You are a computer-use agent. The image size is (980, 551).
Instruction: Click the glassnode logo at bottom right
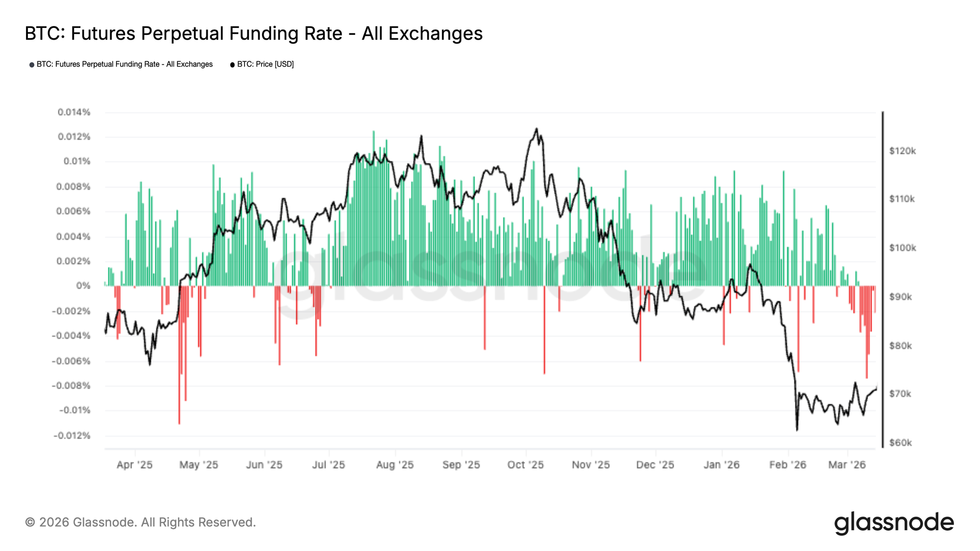click(x=894, y=523)
